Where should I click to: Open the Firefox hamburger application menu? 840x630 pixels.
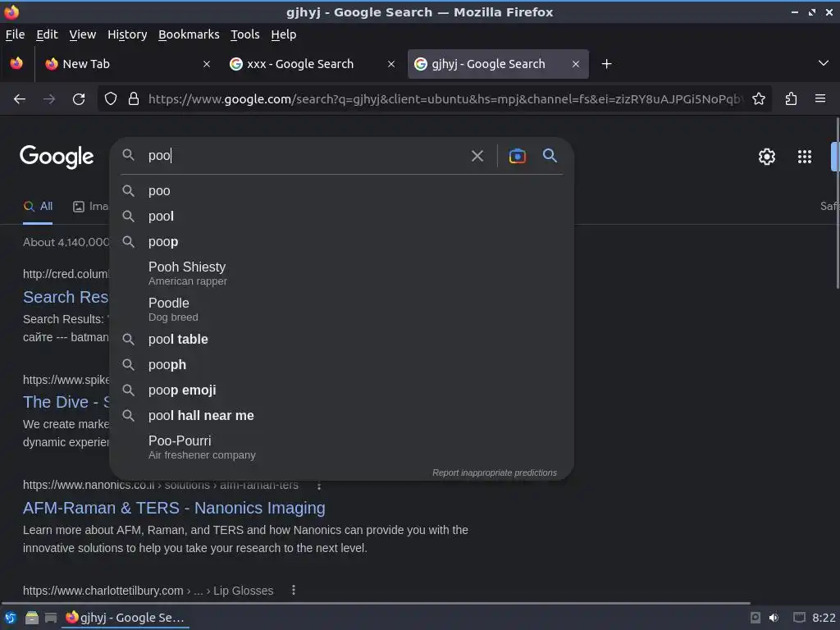tap(820, 98)
